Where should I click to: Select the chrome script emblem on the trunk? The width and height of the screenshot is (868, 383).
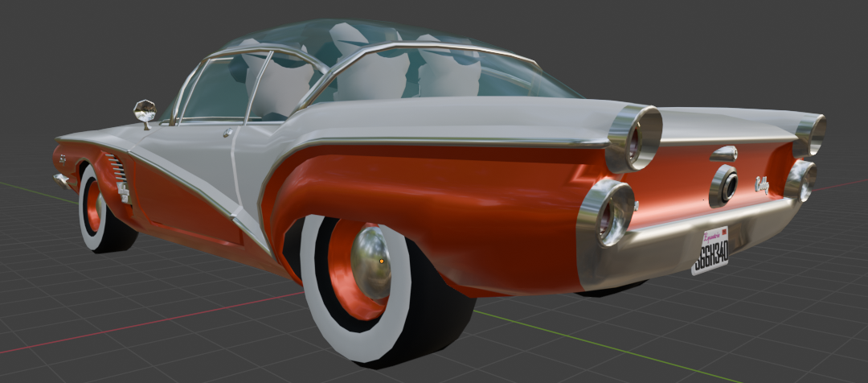pos(762,185)
